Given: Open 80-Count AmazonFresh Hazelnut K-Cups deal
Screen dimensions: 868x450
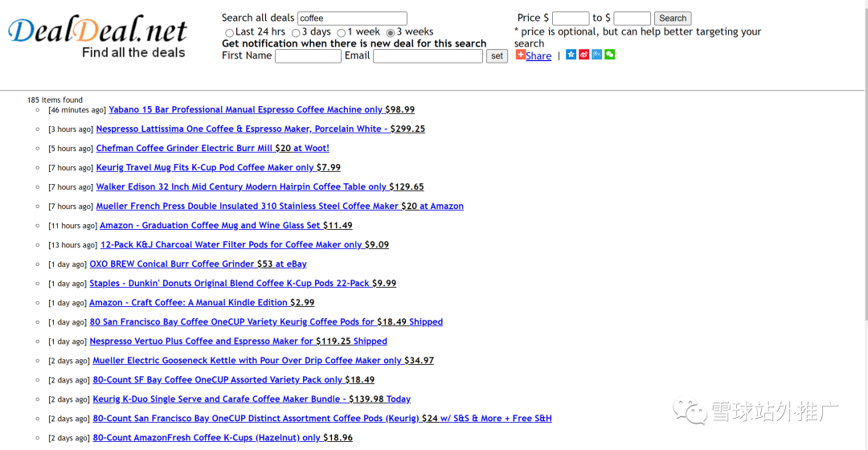Looking at the screenshot, I should click(x=223, y=438).
